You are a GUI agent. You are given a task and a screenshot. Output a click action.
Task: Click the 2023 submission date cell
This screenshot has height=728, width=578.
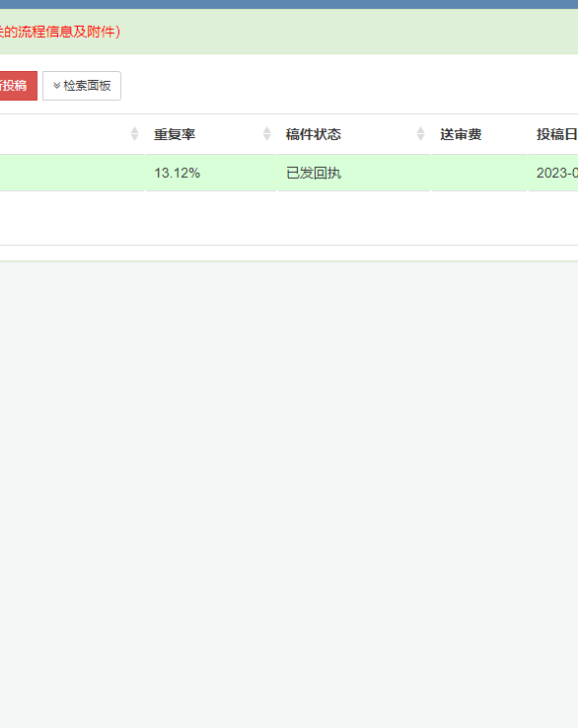[556, 173]
